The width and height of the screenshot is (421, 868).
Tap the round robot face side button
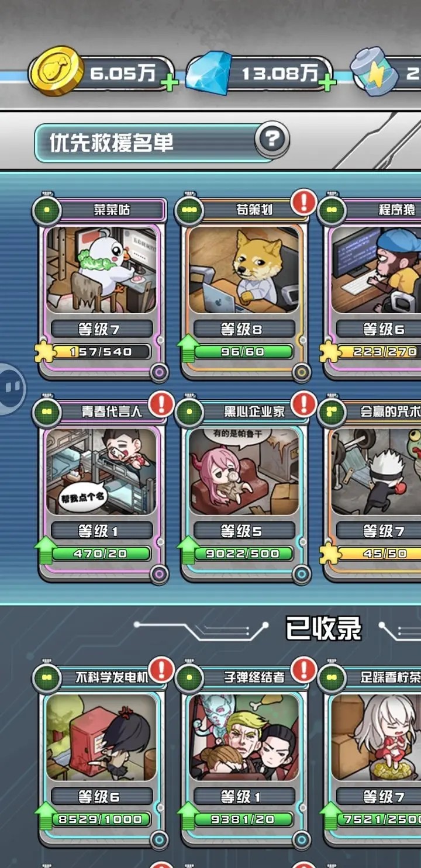pyautogui.click(x=11, y=388)
